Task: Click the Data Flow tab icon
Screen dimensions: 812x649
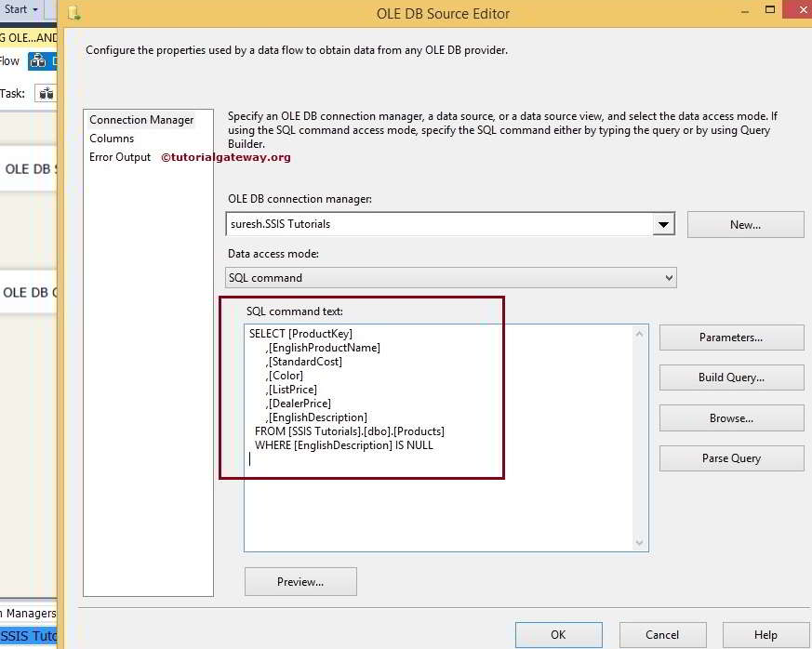Action: tap(38, 61)
